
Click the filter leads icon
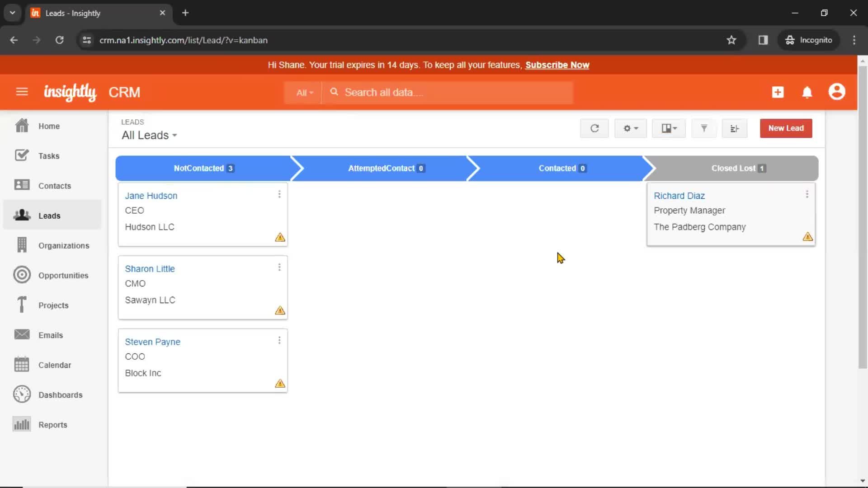704,128
